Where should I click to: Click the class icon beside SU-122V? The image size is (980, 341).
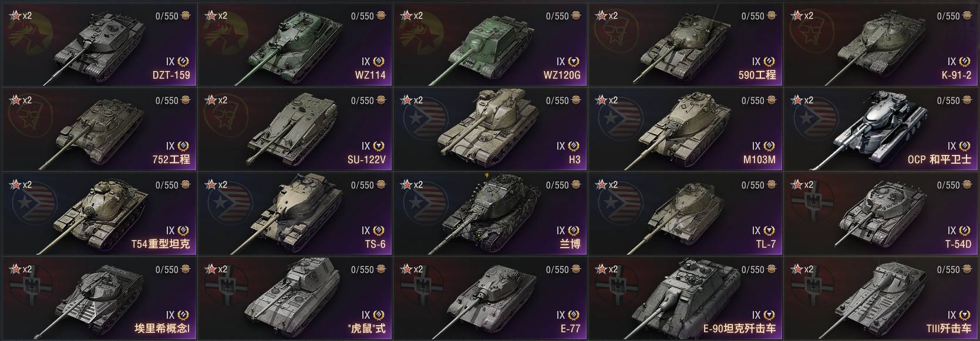pos(379,146)
